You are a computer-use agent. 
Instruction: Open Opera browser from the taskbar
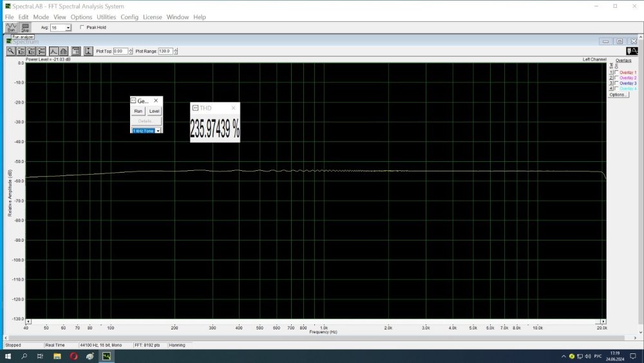[73, 356]
